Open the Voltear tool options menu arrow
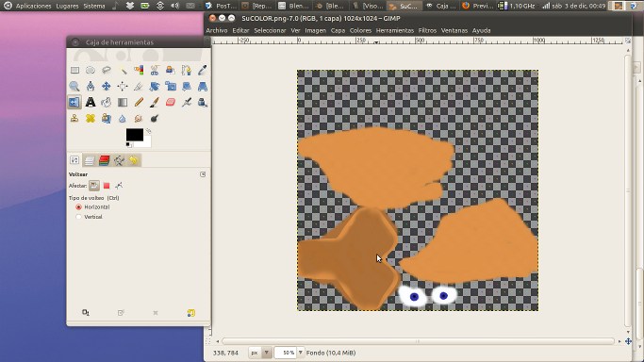 point(203,174)
